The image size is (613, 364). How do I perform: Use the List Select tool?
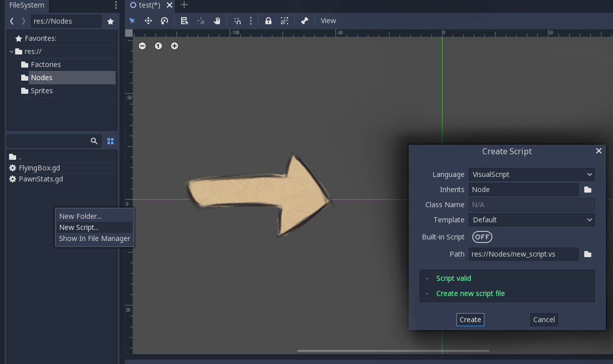(184, 21)
